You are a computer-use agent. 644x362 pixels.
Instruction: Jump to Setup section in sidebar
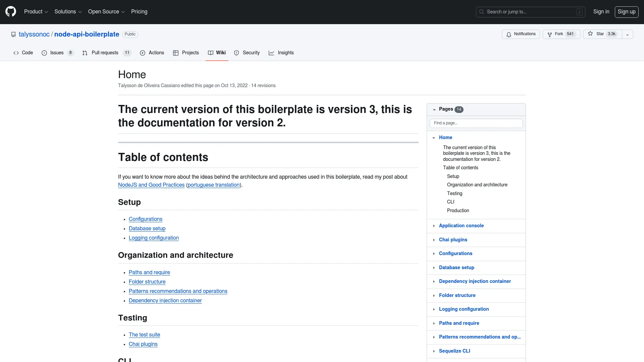(x=453, y=177)
